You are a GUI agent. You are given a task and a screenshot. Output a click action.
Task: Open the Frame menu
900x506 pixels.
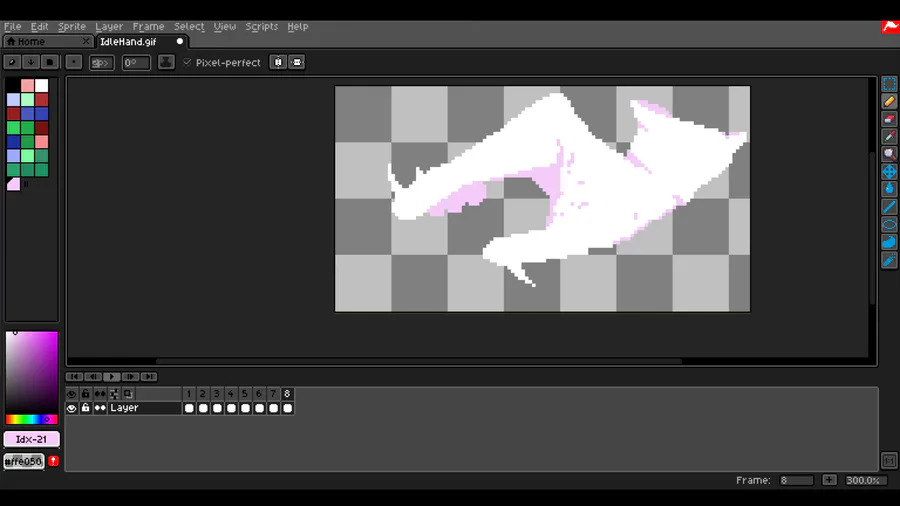click(148, 26)
